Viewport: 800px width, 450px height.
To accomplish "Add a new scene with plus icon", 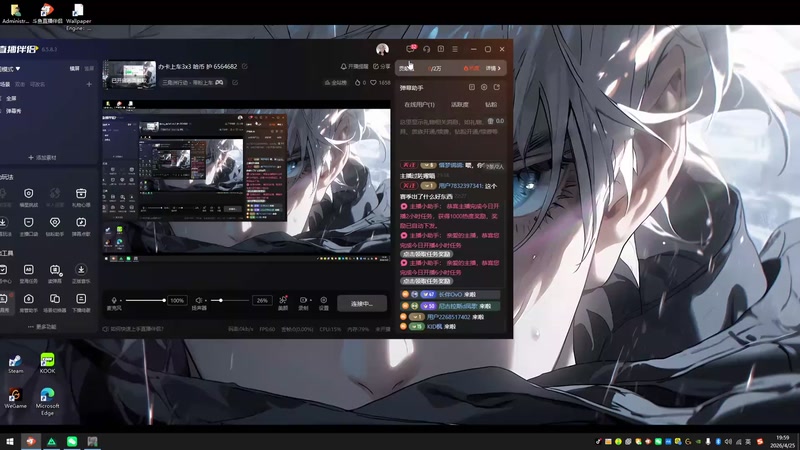I will click(x=89, y=84).
